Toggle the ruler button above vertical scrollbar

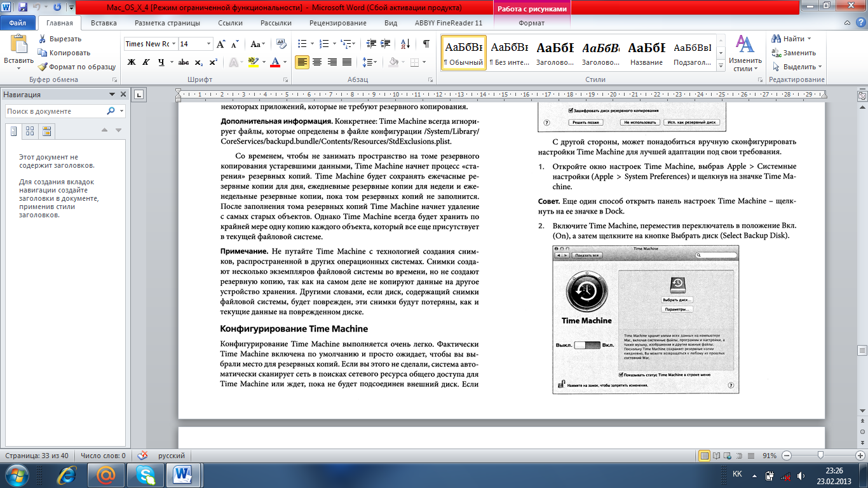click(x=862, y=95)
